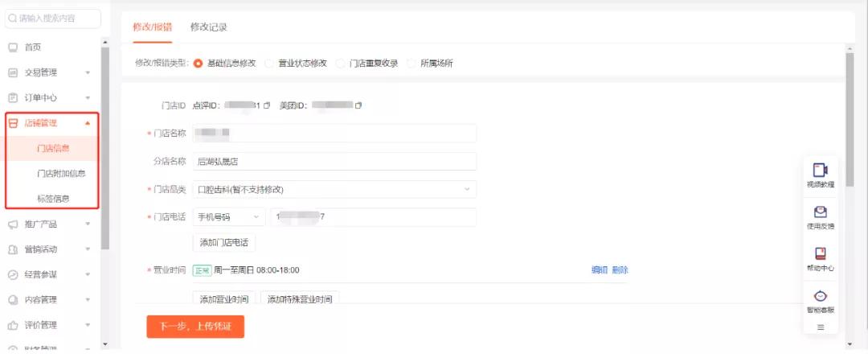
Task: Click sidebar scrollbar down arrow
Action: [x=105, y=344]
